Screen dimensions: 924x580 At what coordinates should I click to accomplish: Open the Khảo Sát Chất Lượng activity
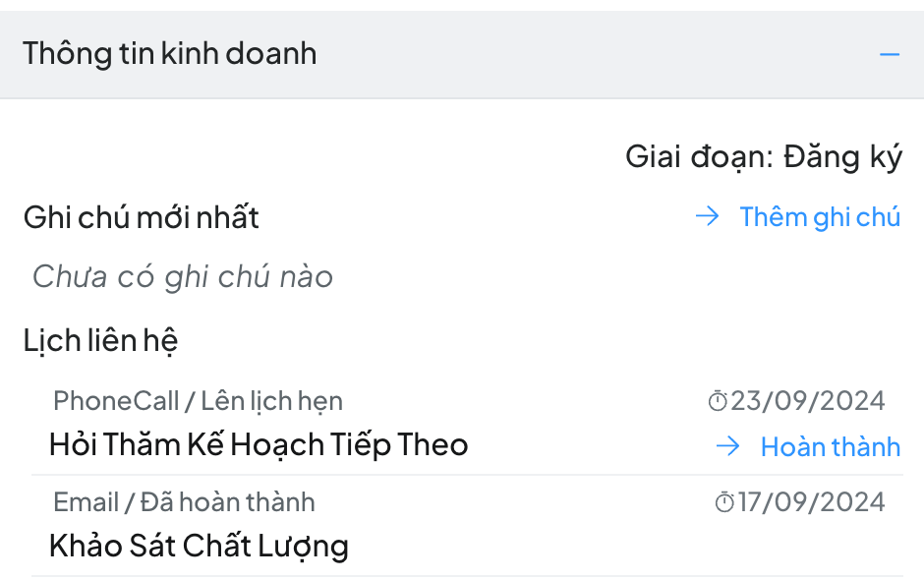click(199, 546)
